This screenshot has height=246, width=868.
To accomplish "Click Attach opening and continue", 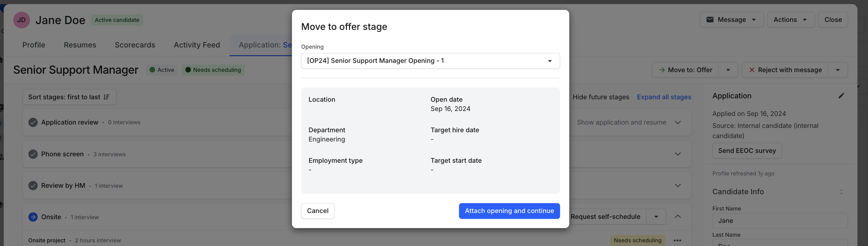I will tap(509, 211).
